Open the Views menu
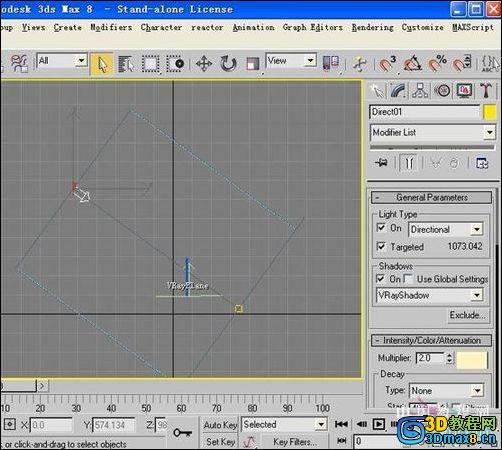This screenshot has width=502, height=450. (x=33, y=27)
